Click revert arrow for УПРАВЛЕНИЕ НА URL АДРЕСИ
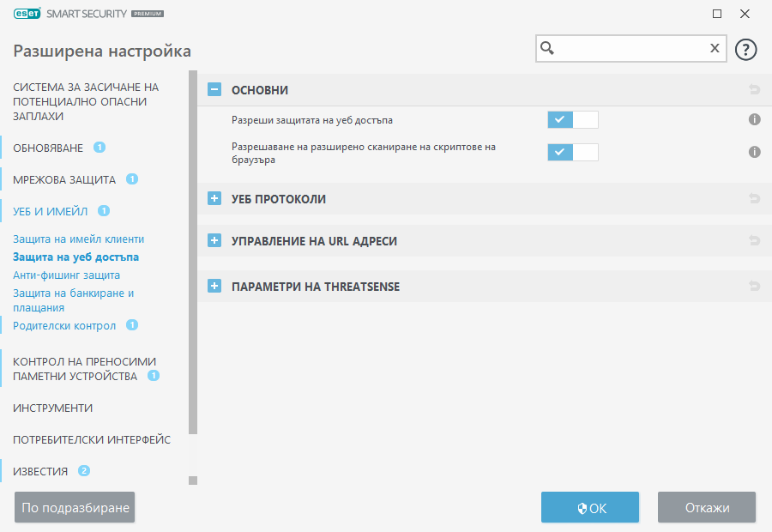The width and height of the screenshot is (772, 532). (x=754, y=240)
